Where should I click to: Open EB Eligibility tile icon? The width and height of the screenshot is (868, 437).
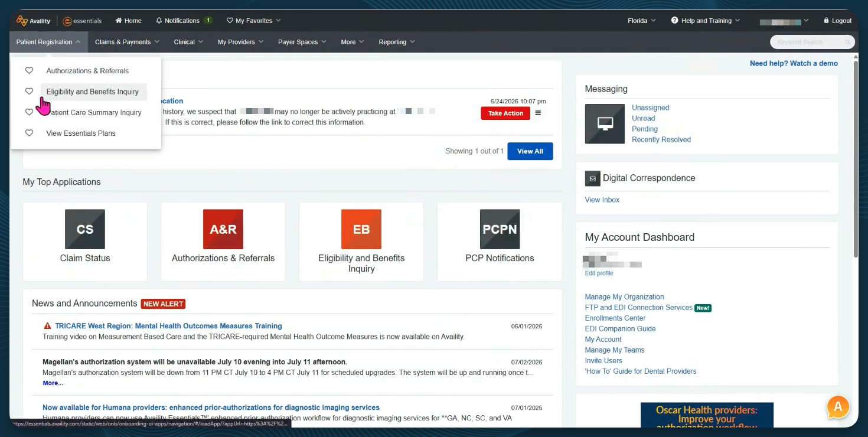[x=361, y=229]
